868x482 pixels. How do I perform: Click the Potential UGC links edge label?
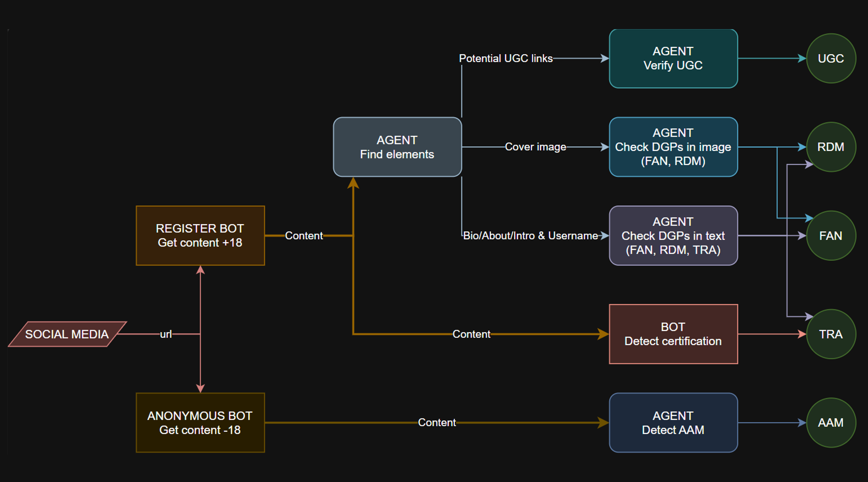click(x=505, y=58)
